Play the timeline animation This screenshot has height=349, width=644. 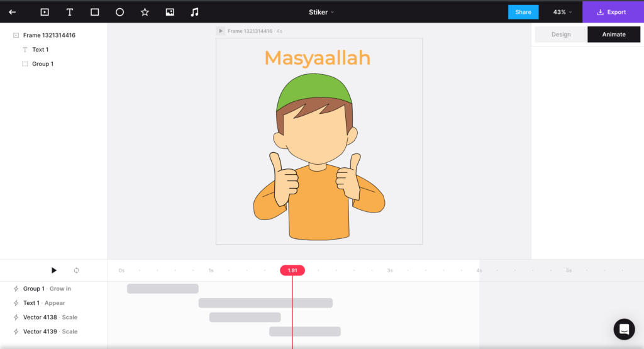tap(54, 270)
